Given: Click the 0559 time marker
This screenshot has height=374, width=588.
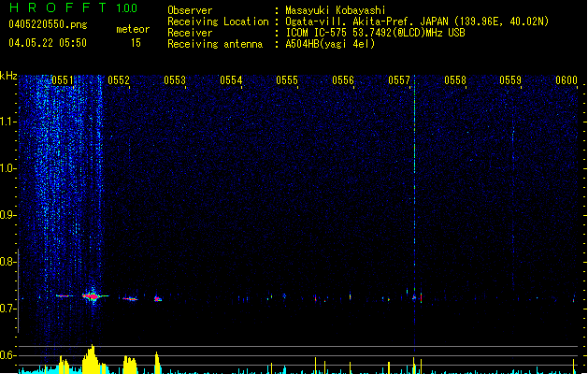Looking at the screenshot, I should (x=510, y=80).
